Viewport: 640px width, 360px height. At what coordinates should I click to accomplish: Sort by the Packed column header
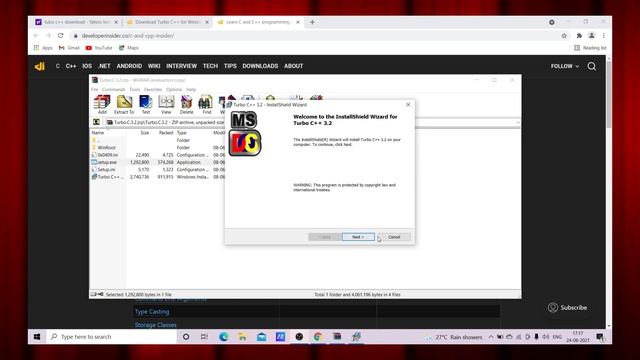[x=166, y=133]
